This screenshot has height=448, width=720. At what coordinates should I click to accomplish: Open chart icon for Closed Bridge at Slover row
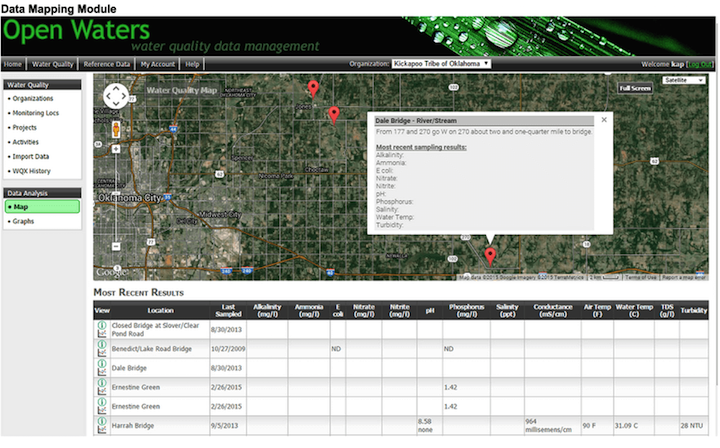pos(102,334)
